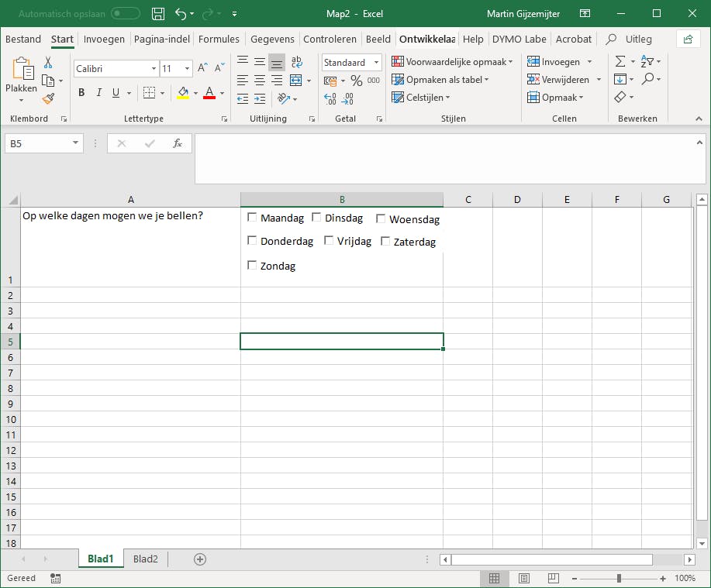Viewport: 711px width, 588px height.
Task: Click the Format Painter brush icon
Action: tap(49, 98)
